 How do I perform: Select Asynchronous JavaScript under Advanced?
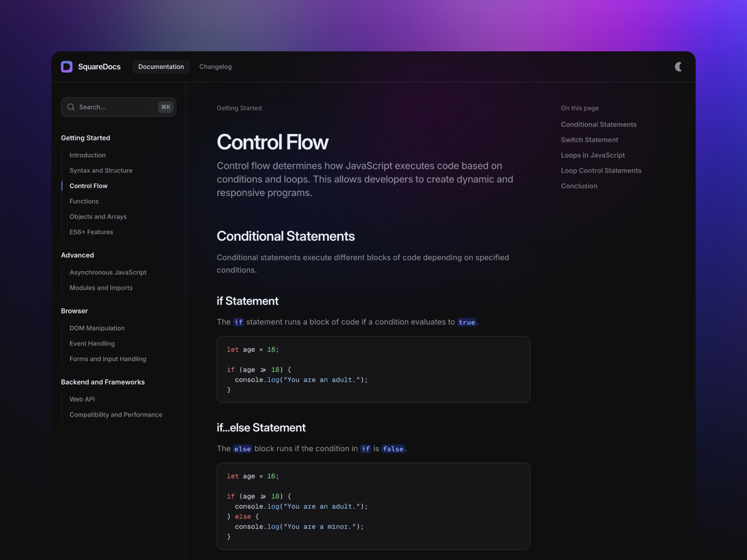coord(108,272)
